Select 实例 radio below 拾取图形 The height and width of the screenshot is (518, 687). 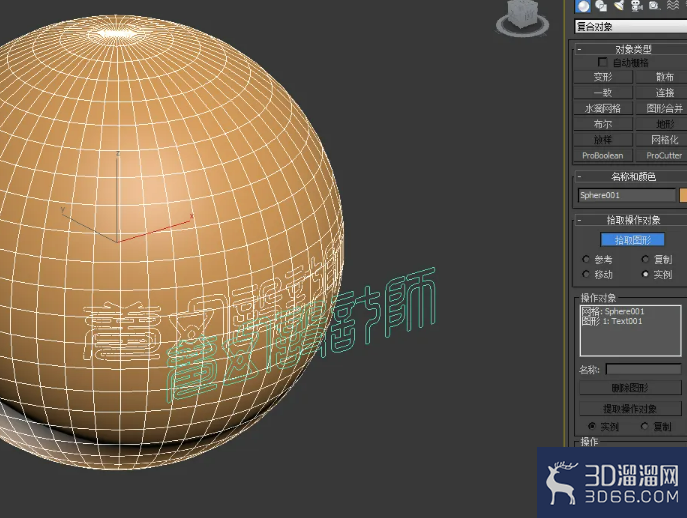(x=645, y=274)
